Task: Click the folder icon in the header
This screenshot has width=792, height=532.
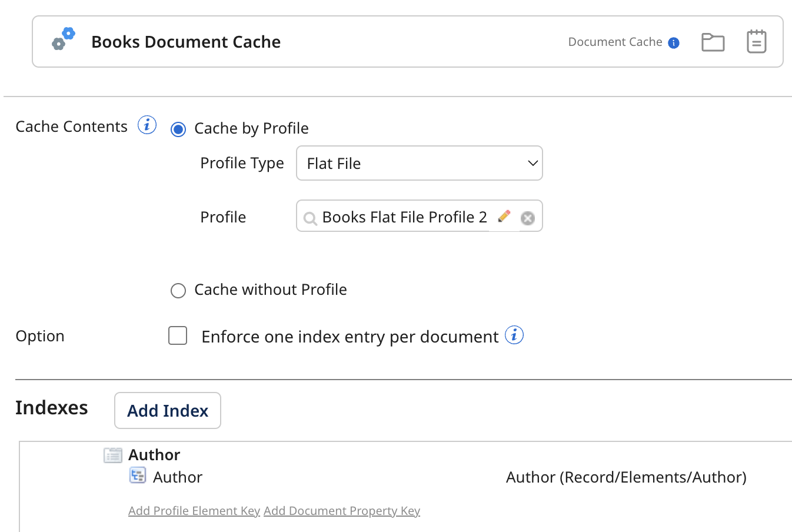Action: 713,41
